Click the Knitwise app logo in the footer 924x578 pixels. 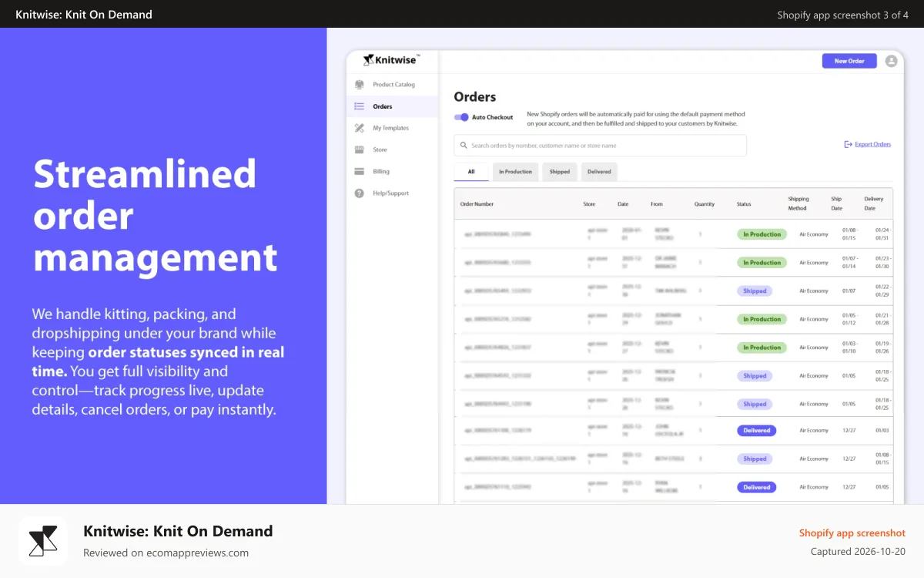(43, 541)
